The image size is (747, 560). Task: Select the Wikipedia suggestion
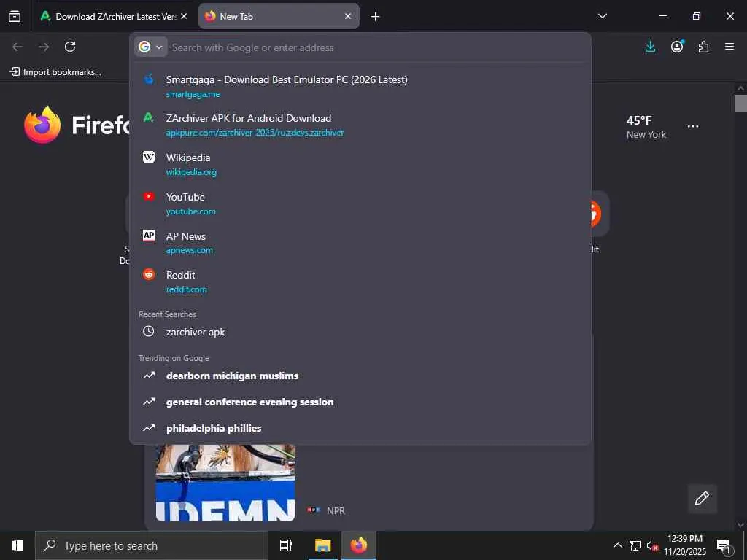pos(360,164)
